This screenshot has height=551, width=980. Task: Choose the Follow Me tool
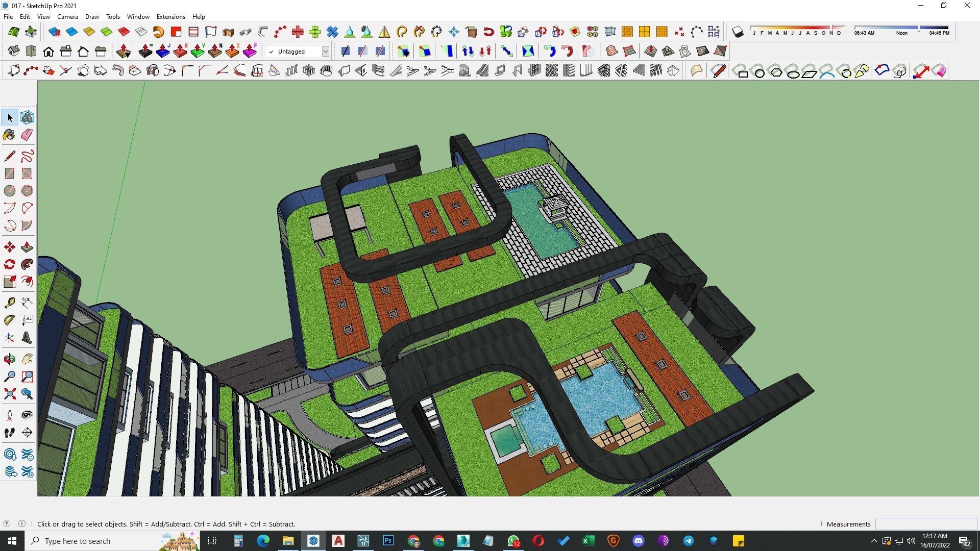(x=27, y=264)
